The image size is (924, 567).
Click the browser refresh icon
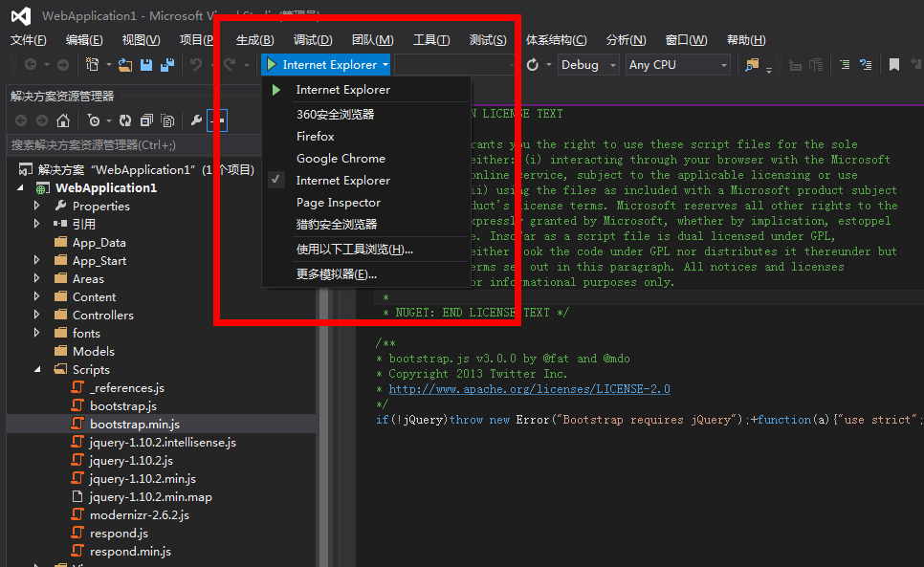533,65
